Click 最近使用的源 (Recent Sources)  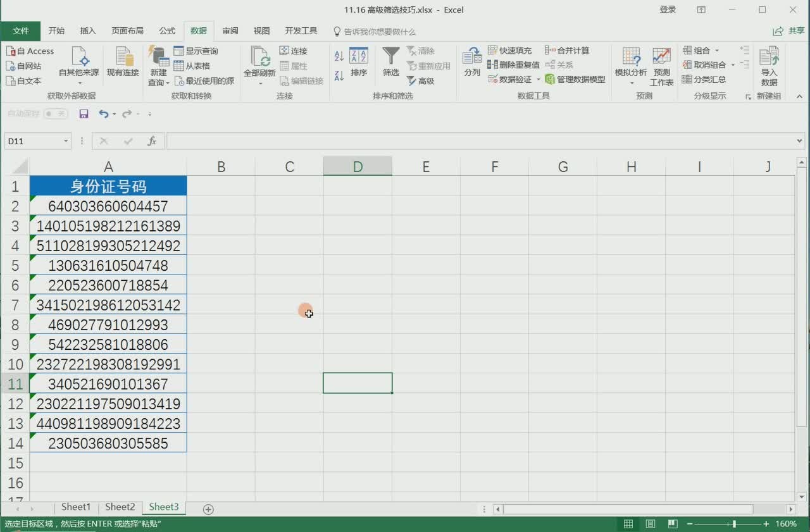(204, 81)
